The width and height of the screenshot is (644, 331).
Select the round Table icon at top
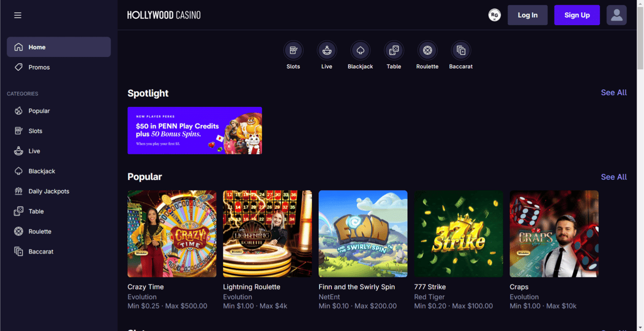pyautogui.click(x=394, y=51)
